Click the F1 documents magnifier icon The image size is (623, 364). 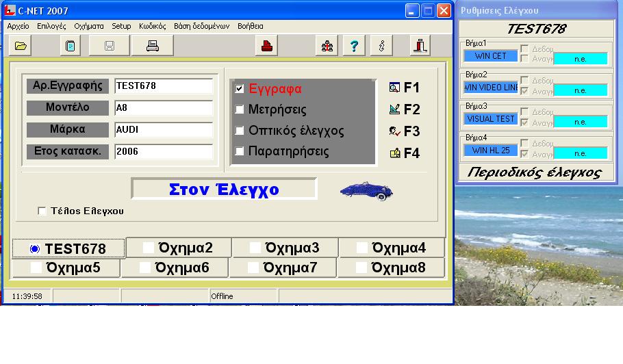pos(394,88)
